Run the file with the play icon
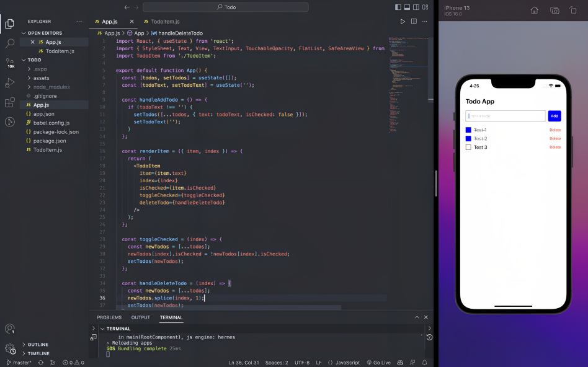Viewport: 588px width, 367px height. 403,22
